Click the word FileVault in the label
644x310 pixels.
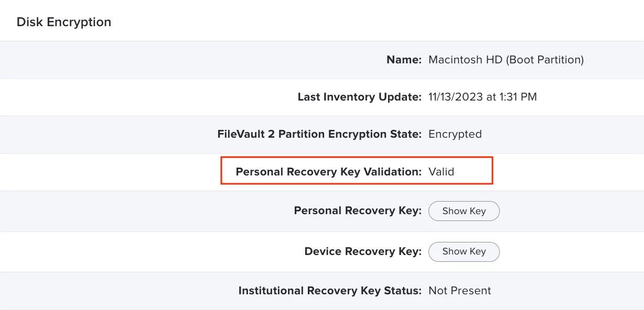coord(241,134)
